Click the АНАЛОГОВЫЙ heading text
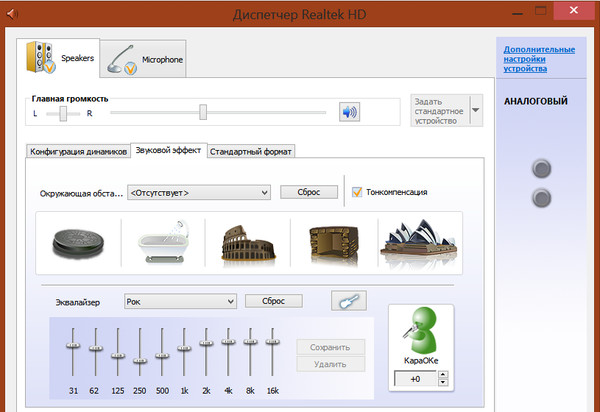 tap(536, 101)
